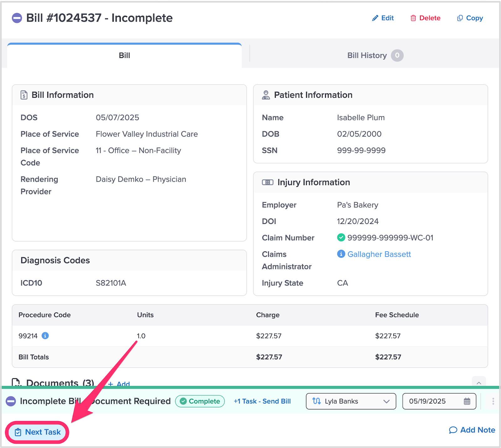This screenshot has height=448, width=501.
Task: Click the Copy bill icon
Action: (460, 18)
